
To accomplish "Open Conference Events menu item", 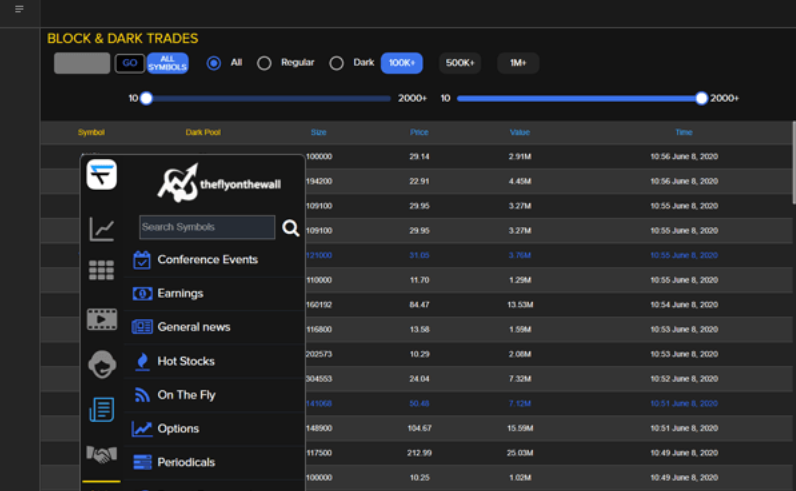I will [x=207, y=259].
